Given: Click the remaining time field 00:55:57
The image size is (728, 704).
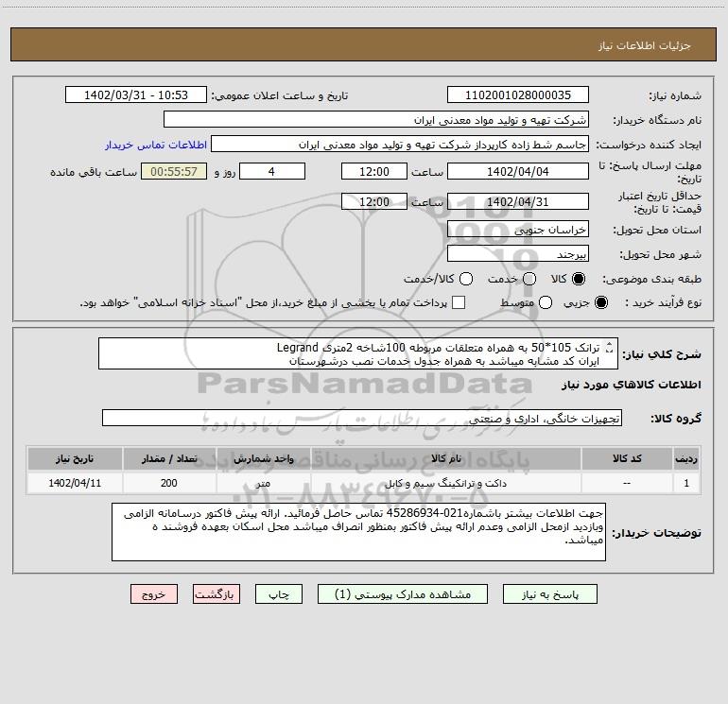Looking at the screenshot, I should 174,171.
